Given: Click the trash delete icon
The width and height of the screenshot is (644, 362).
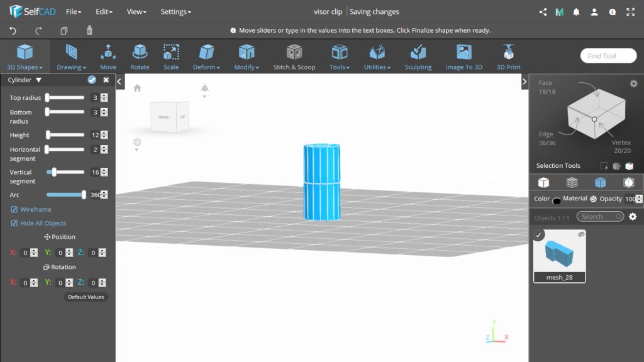Looking at the screenshot, I should tap(89, 30).
